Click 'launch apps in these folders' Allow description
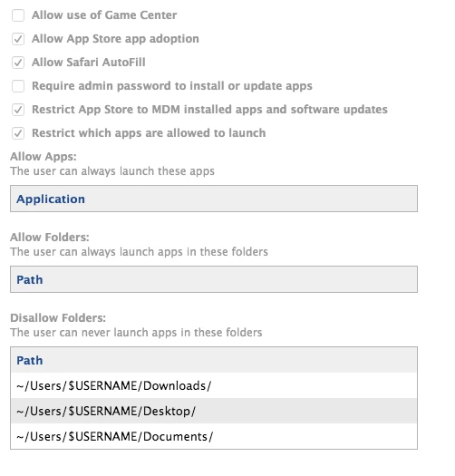The image size is (455, 476). click(x=194, y=252)
